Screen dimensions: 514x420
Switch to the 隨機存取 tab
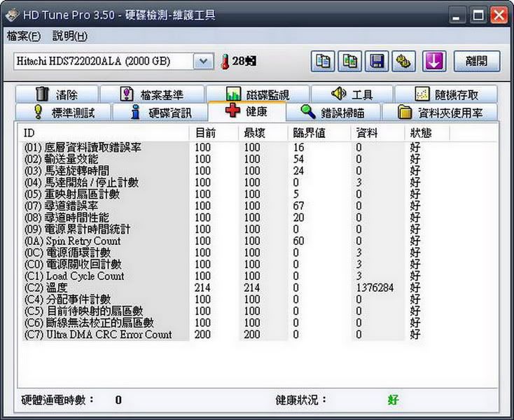446,94
